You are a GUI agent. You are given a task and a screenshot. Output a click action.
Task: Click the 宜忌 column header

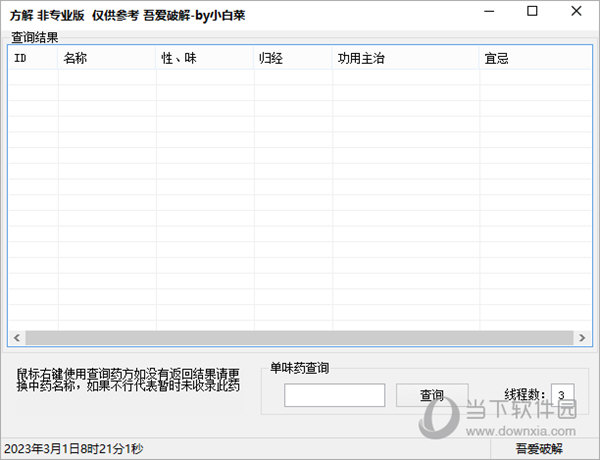(535, 58)
